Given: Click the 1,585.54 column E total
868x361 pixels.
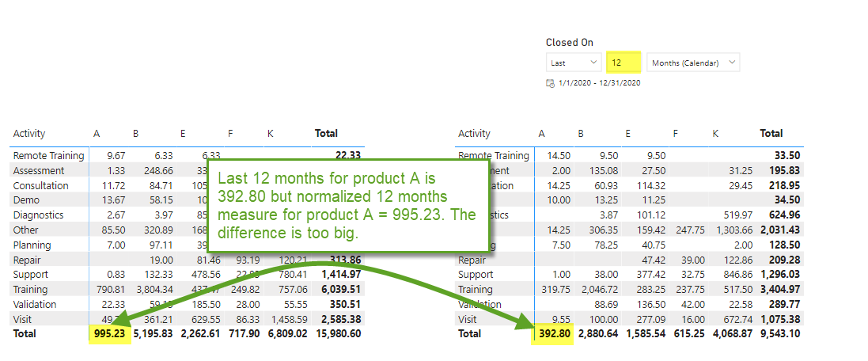Looking at the screenshot, I should [x=646, y=334].
